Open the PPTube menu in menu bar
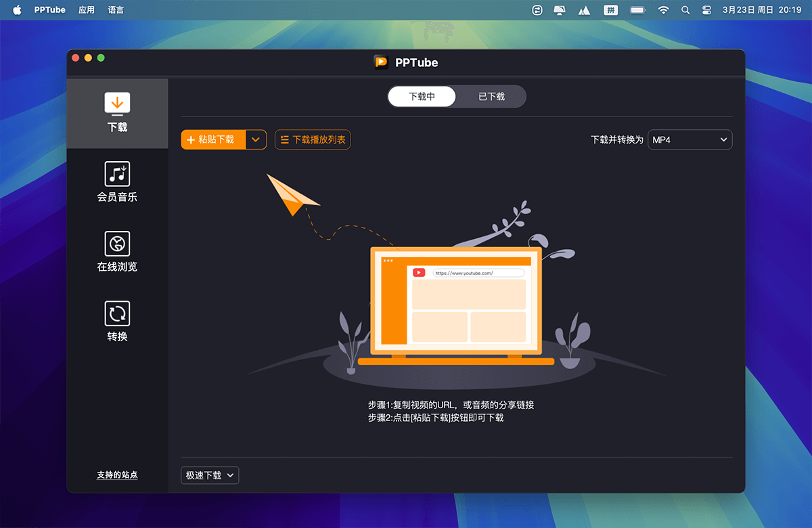The image size is (812, 528). click(x=50, y=9)
